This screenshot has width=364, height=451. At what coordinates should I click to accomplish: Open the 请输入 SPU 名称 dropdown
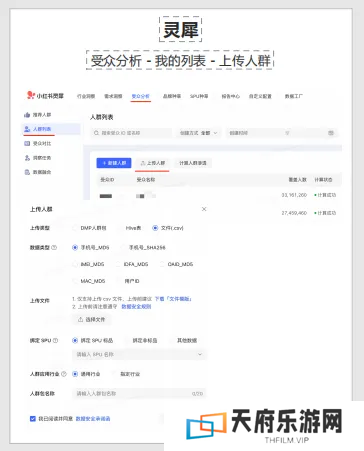pos(139,354)
